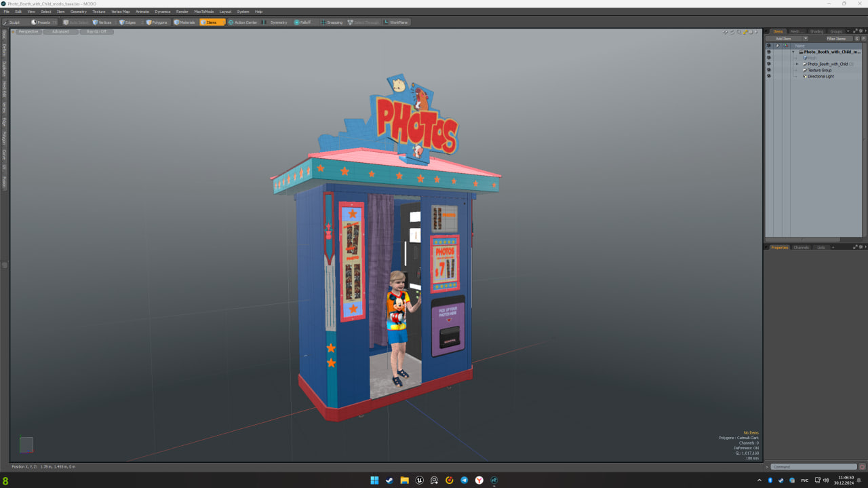Open File Explorer from taskbar
This screenshot has height=488, width=868.
click(x=404, y=481)
